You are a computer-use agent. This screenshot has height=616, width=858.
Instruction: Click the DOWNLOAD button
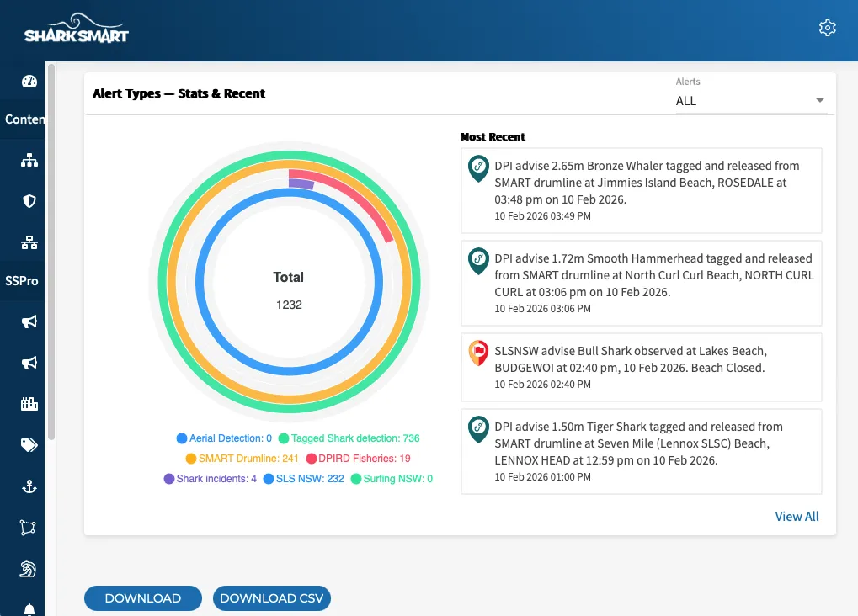[x=143, y=598]
